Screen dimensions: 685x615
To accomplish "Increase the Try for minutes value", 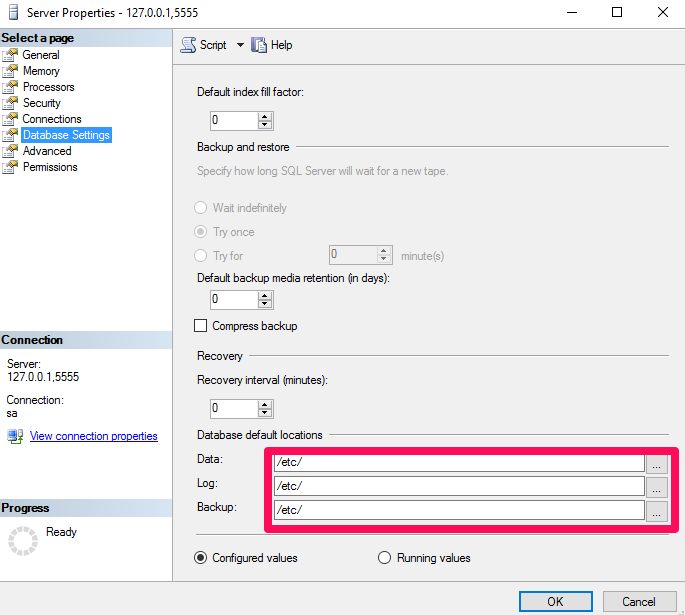I will click(384, 250).
